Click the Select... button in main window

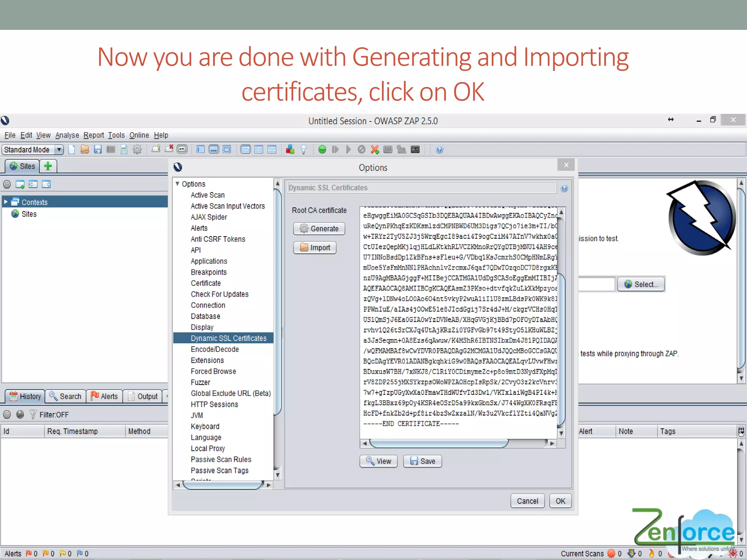pyautogui.click(x=641, y=284)
